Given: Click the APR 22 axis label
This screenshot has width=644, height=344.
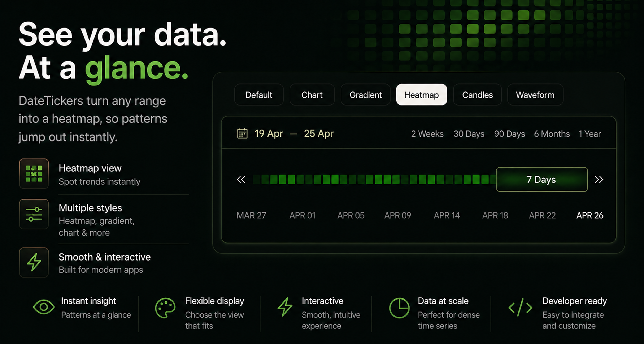Looking at the screenshot, I should 542,215.
